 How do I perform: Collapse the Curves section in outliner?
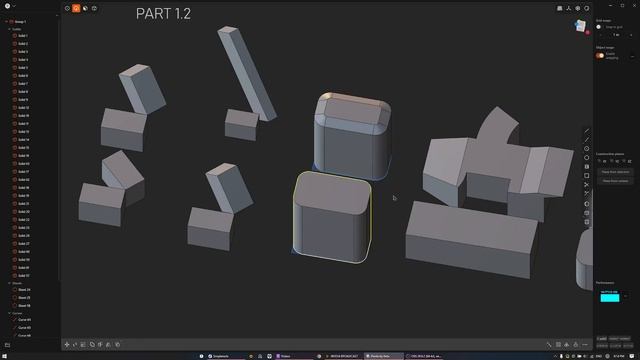(9, 313)
